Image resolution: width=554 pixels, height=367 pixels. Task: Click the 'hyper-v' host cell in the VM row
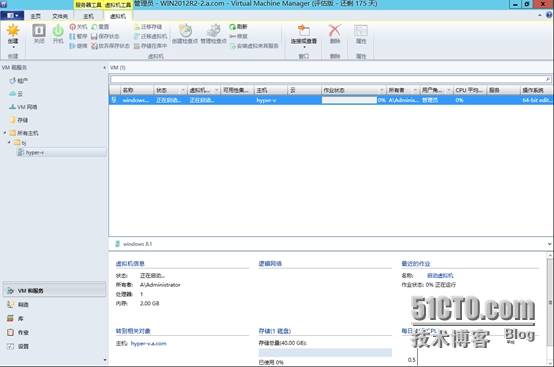coord(266,100)
